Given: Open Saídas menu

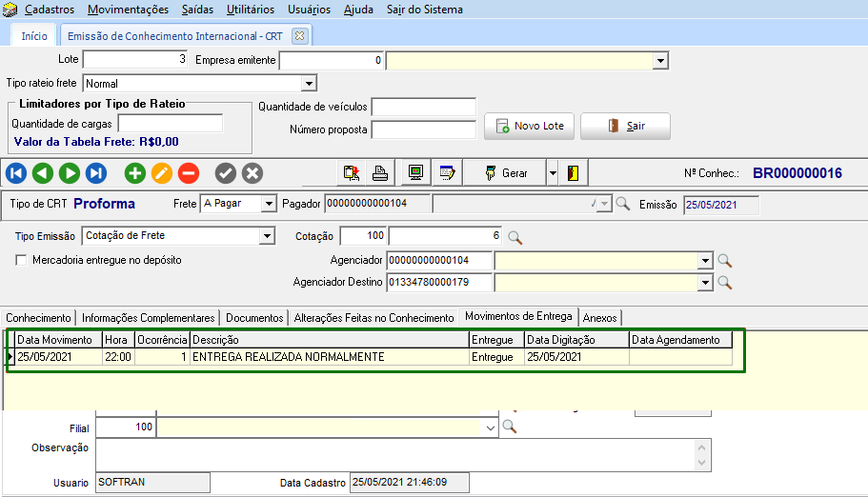Looking at the screenshot, I should (197, 10).
